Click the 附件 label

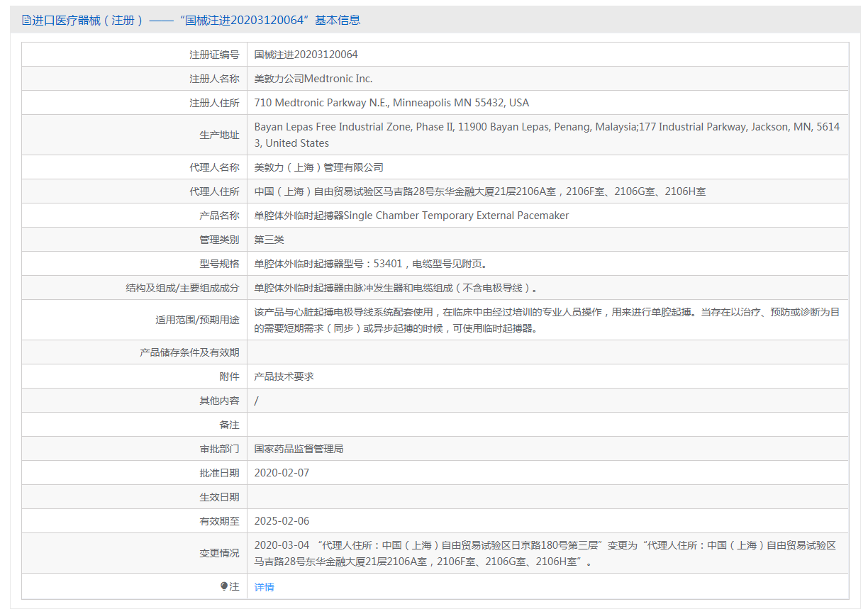229,376
